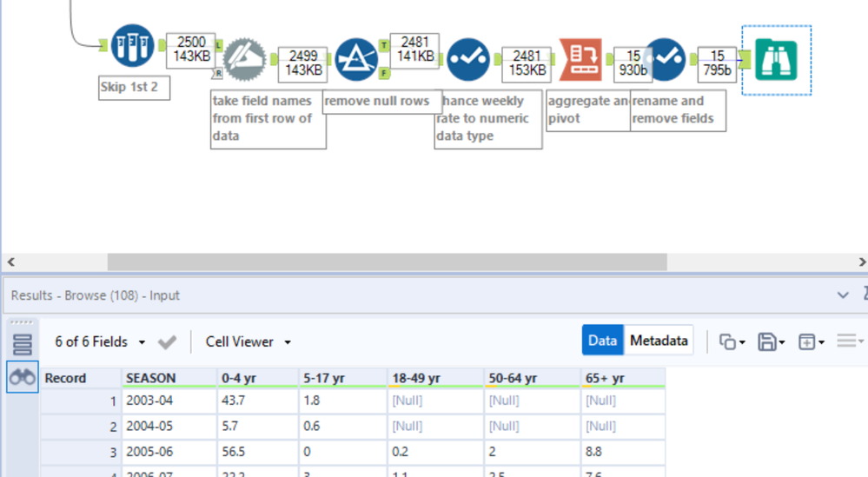Image resolution: width=868 pixels, height=477 pixels.
Task: Click the 5-17 yr column header
Action: 342,378
